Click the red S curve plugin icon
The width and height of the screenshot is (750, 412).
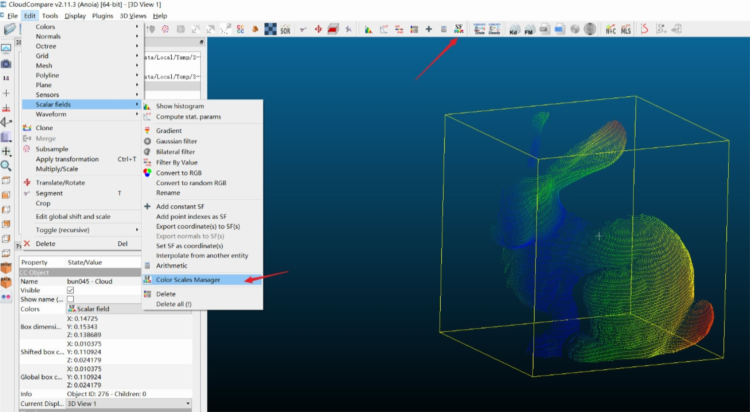[x=644, y=29]
